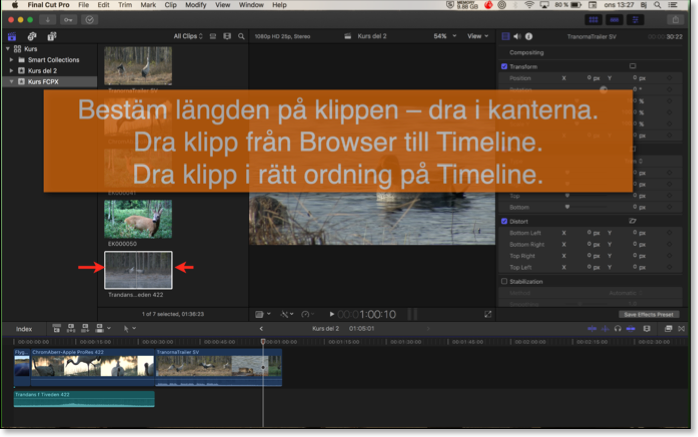
Task: Uncheck the Transform checkbox
Action: coord(504,66)
